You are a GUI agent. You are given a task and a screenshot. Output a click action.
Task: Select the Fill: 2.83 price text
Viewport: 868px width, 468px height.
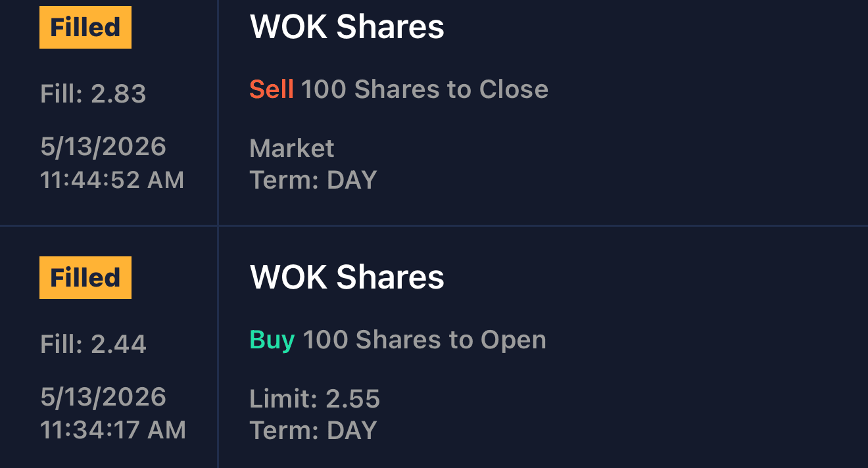93,94
